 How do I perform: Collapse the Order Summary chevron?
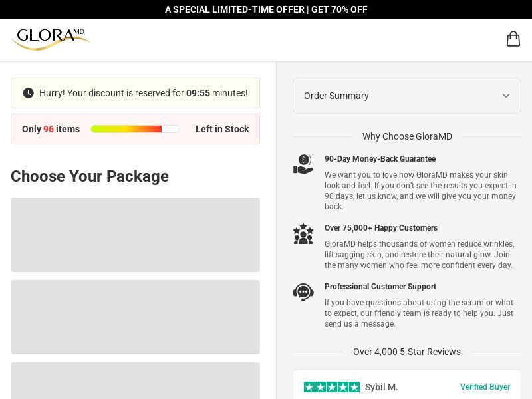point(506,96)
